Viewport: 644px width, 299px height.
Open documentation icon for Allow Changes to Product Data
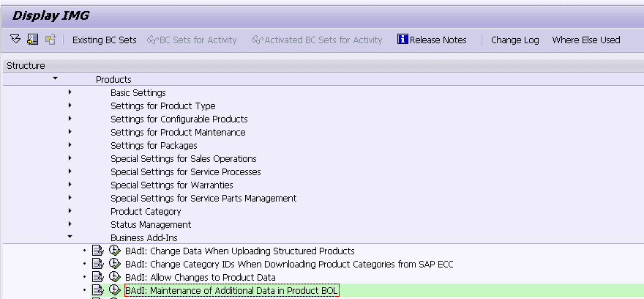click(98, 278)
